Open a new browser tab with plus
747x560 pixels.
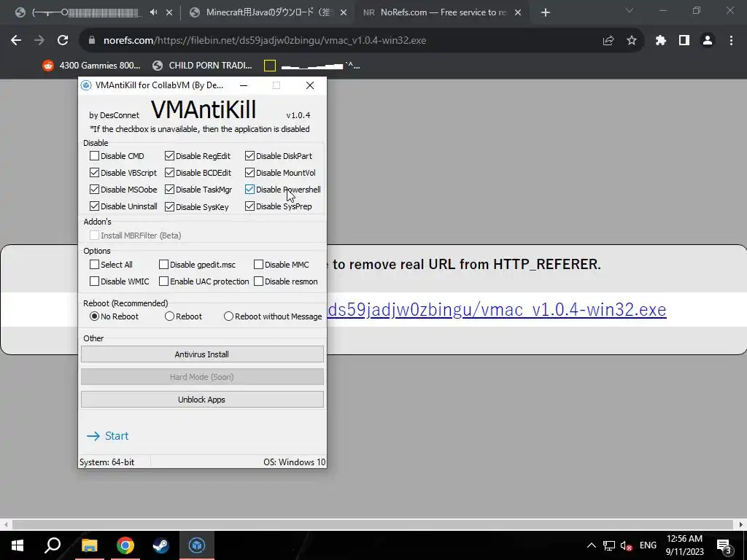pos(546,13)
